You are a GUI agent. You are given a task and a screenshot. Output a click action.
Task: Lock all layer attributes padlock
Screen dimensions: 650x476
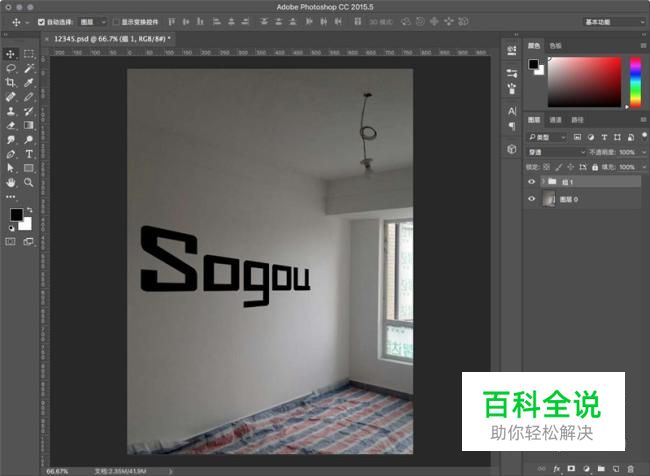595,167
